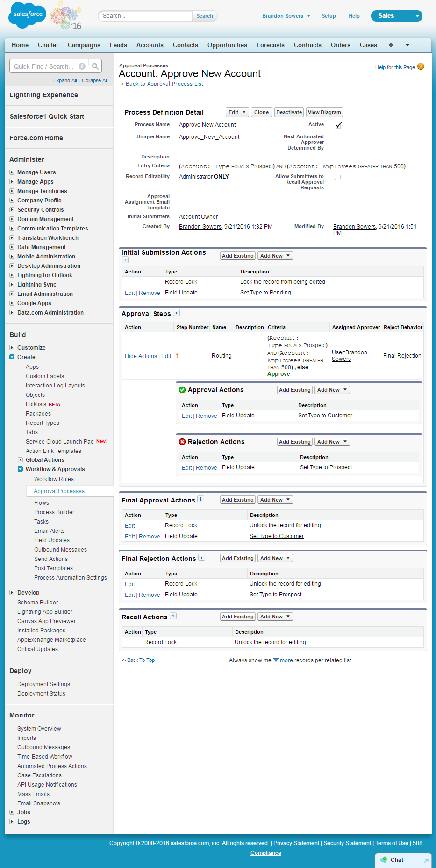Click the Back To Top caret
436x868 pixels.
point(124,660)
